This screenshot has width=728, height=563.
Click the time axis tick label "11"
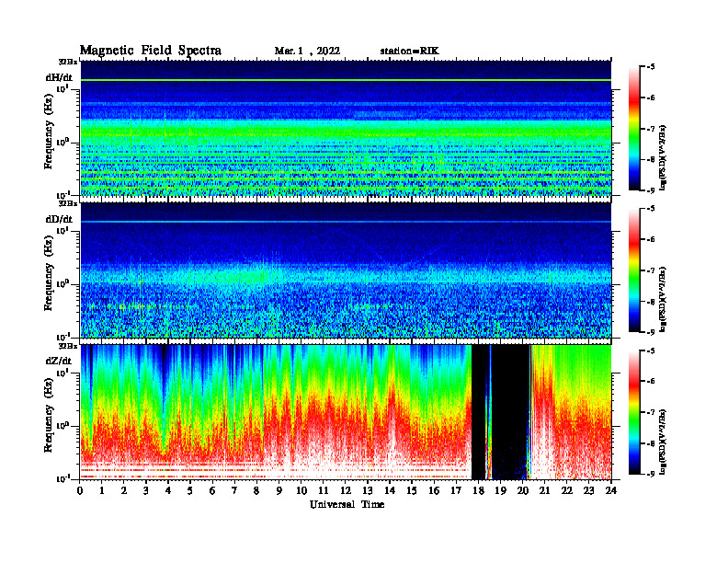pyautogui.click(x=324, y=490)
